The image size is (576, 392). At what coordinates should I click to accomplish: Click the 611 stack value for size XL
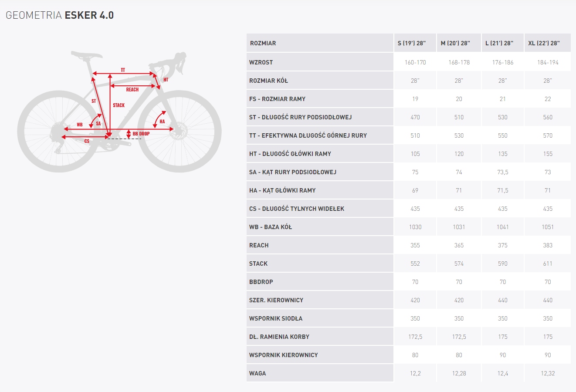[548, 264]
